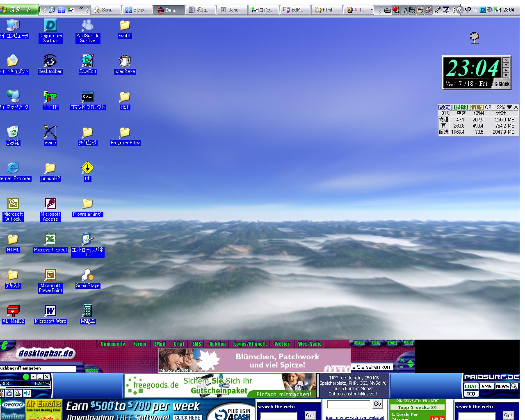Open the コマンド プロンプト icon
Image resolution: width=525 pixels, height=420 pixels.
[x=88, y=100]
